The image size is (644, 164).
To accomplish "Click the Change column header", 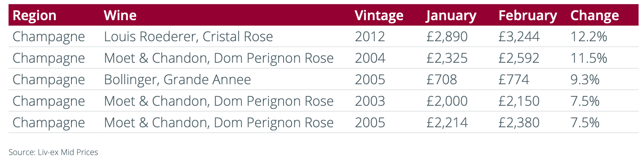I will point(595,16).
